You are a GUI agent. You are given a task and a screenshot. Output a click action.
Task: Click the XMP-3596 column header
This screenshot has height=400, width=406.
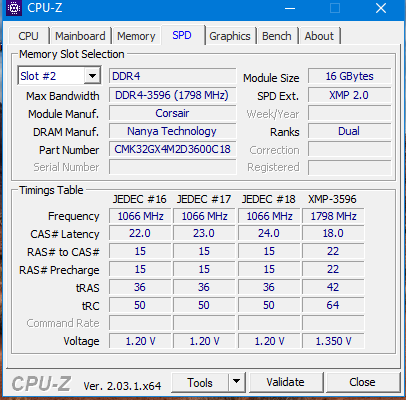pyautogui.click(x=332, y=199)
